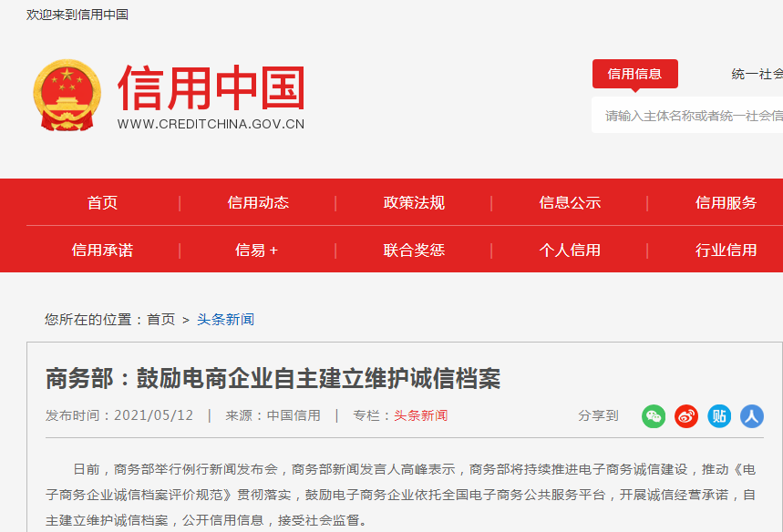Select 个人信用 in the nav bar
The width and height of the screenshot is (783, 532).
point(570,250)
